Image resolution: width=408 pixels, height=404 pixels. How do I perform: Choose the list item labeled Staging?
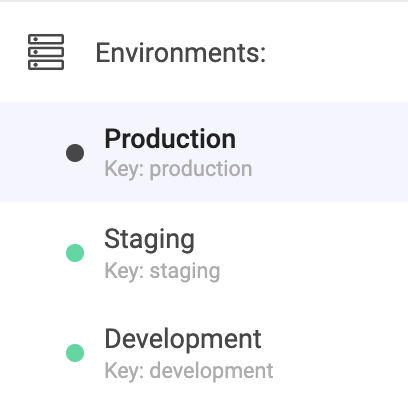coord(204,253)
